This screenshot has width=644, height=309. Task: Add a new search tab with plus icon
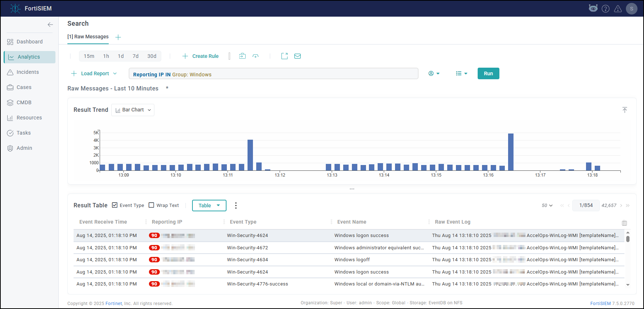pyautogui.click(x=118, y=37)
